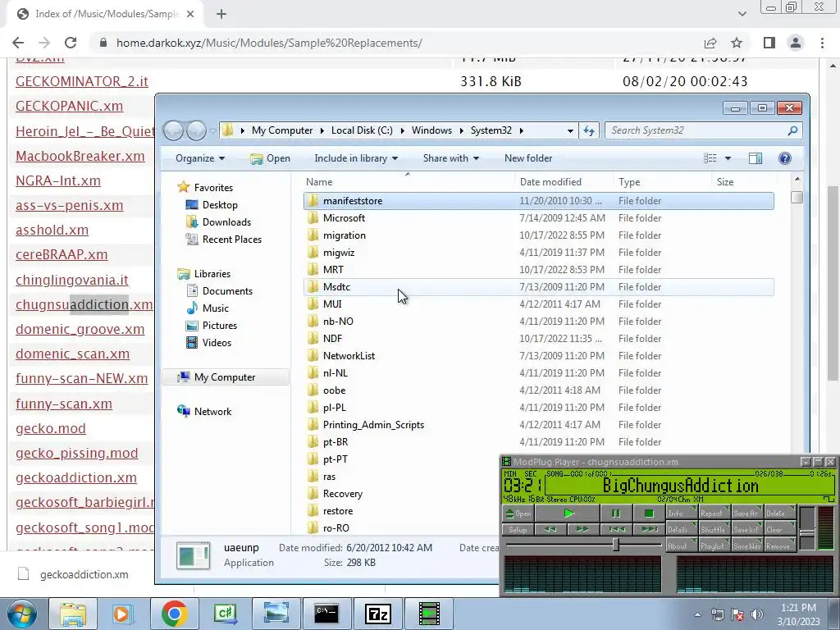Select Desktop in the Favorites list
The height and width of the screenshot is (630, 840).
click(x=211, y=204)
